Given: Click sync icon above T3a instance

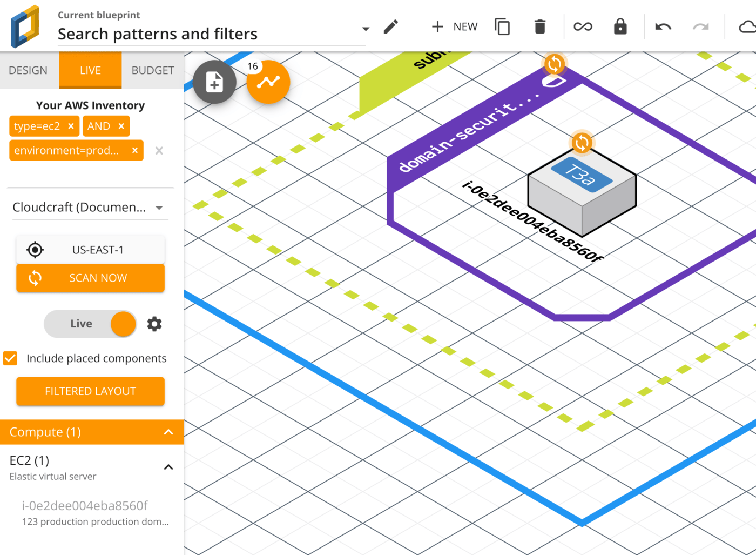Looking at the screenshot, I should [582, 143].
